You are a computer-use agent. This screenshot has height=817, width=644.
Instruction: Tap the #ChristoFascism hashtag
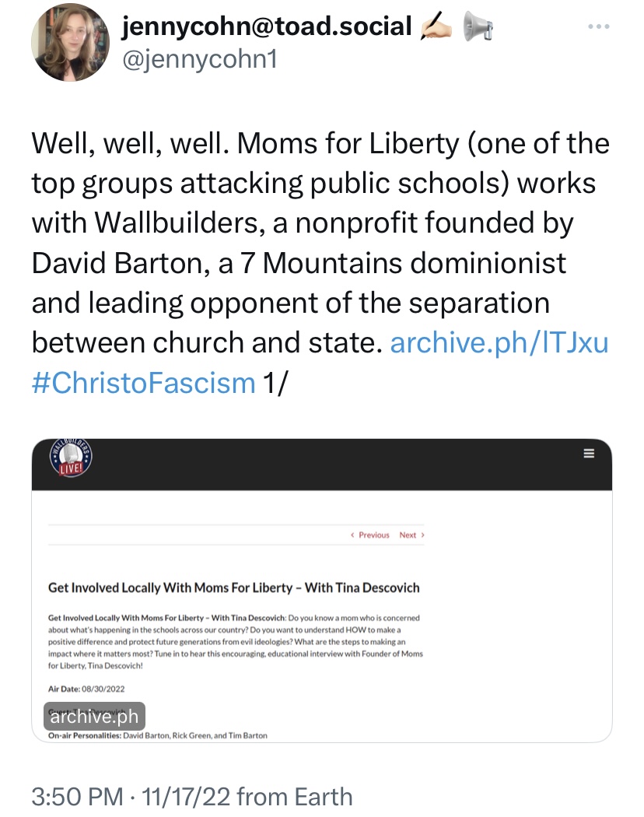[143, 382]
